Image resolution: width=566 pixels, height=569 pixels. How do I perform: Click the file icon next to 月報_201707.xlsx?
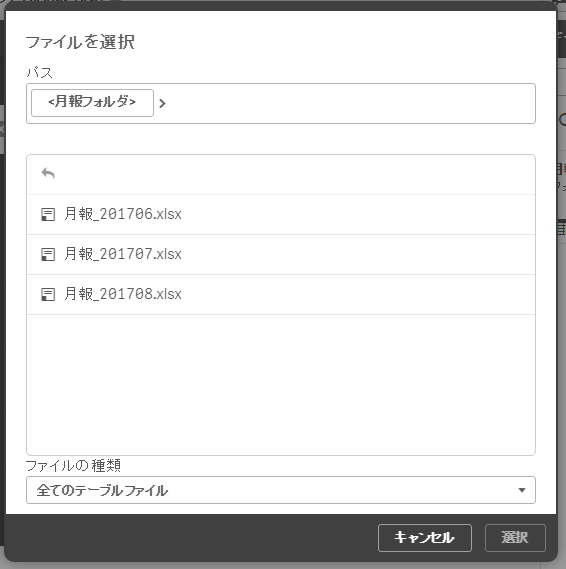click(48, 254)
